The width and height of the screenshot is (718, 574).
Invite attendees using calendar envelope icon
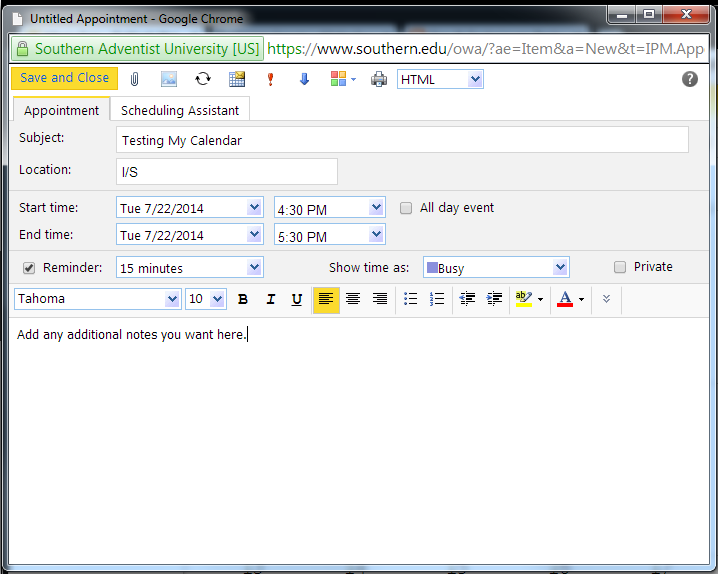(237, 79)
